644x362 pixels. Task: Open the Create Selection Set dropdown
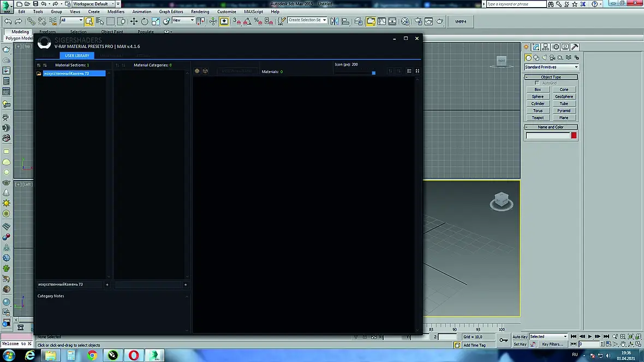[307, 20]
